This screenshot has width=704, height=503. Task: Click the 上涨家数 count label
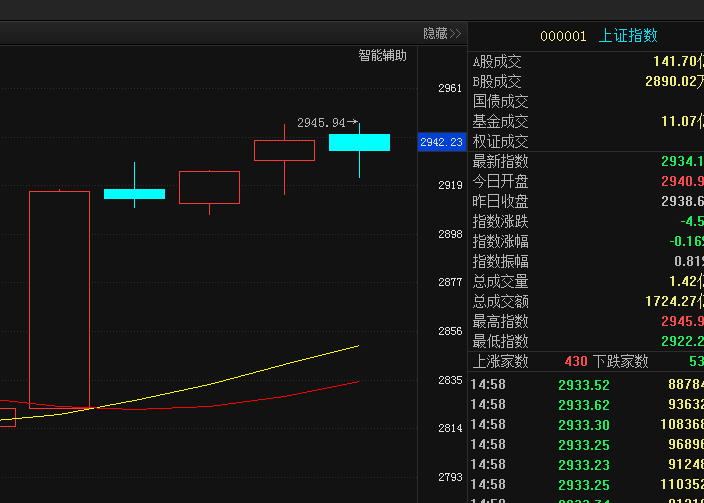[500, 362]
